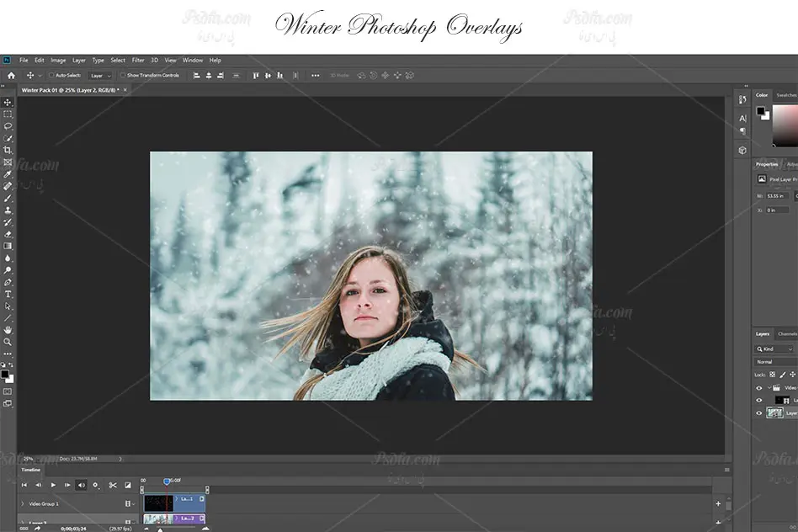This screenshot has height=532, width=798.
Task: Select the Pen tool
Action: pos(8,283)
